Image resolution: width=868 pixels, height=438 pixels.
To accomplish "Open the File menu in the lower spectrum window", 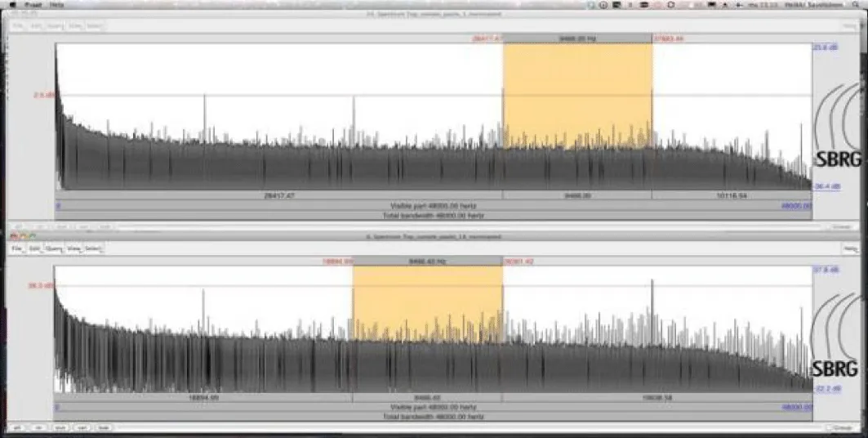I will pyautogui.click(x=16, y=248).
